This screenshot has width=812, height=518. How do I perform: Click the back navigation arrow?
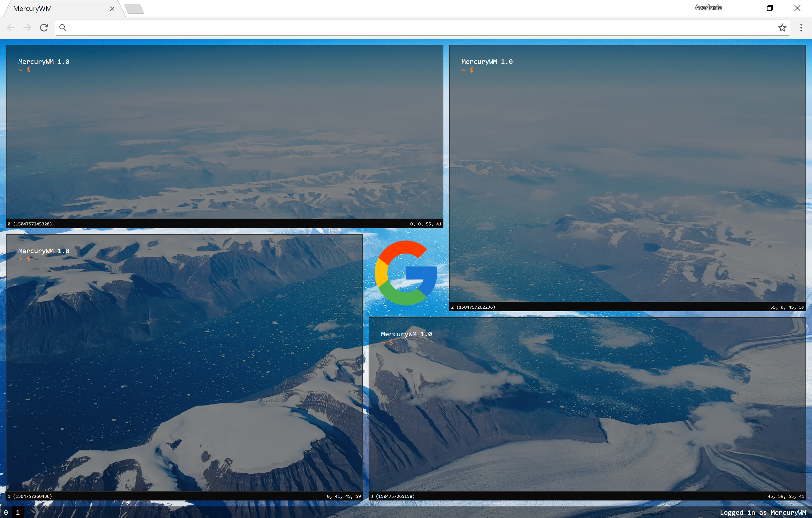(x=11, y=28)
